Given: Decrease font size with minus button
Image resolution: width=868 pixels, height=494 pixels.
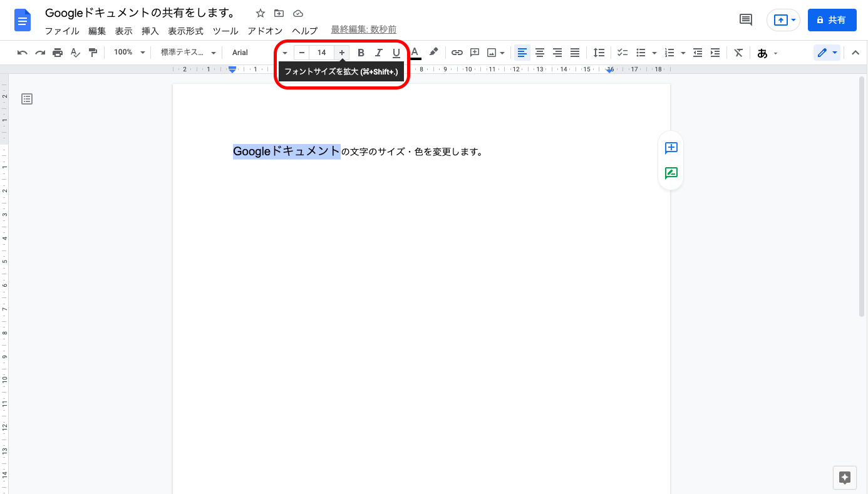Looking at the screenshot, I should click(x=301, y=53).
